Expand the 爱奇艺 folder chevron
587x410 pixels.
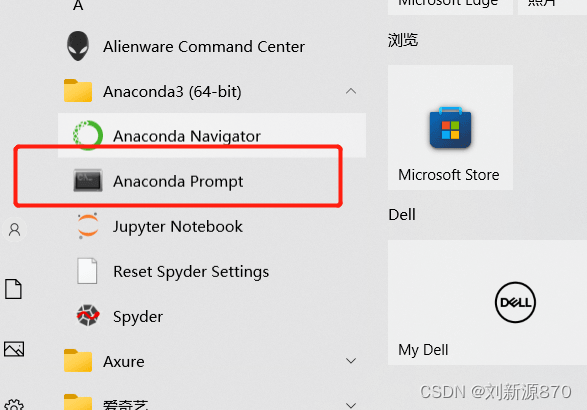tap(351, 405)
